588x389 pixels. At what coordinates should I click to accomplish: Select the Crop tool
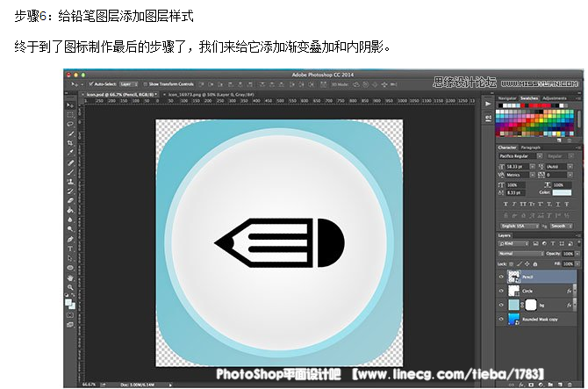pyautogui.click(x=70, y=143)
